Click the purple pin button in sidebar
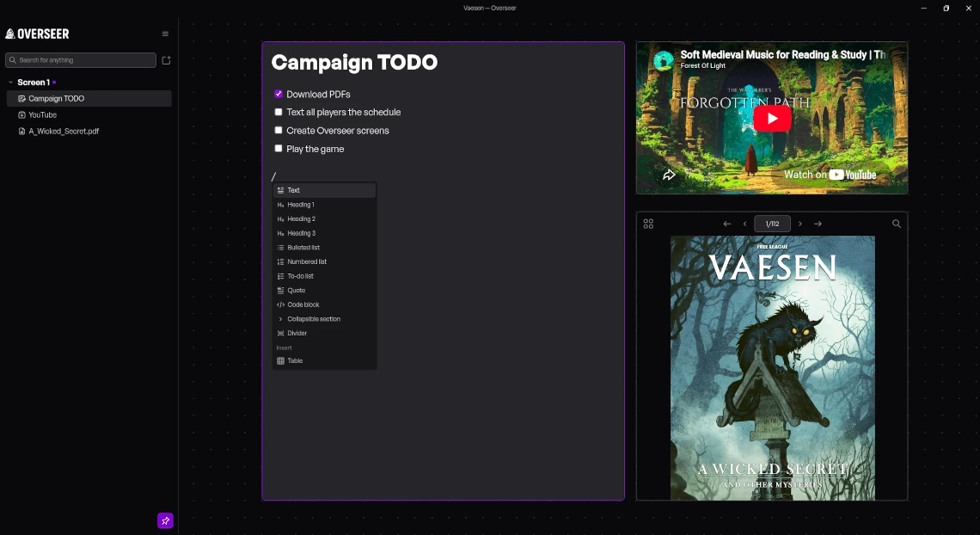 point(165,520)
